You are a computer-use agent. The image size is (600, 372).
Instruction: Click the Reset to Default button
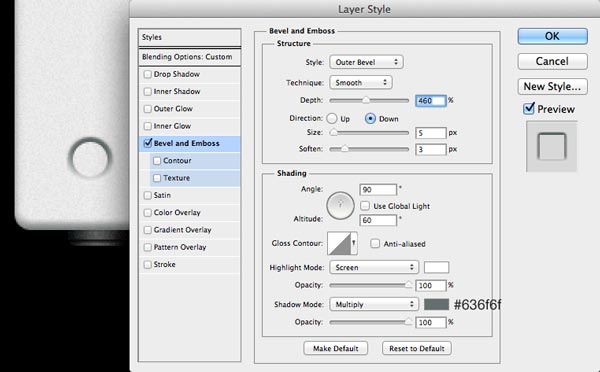pos(417,348)
